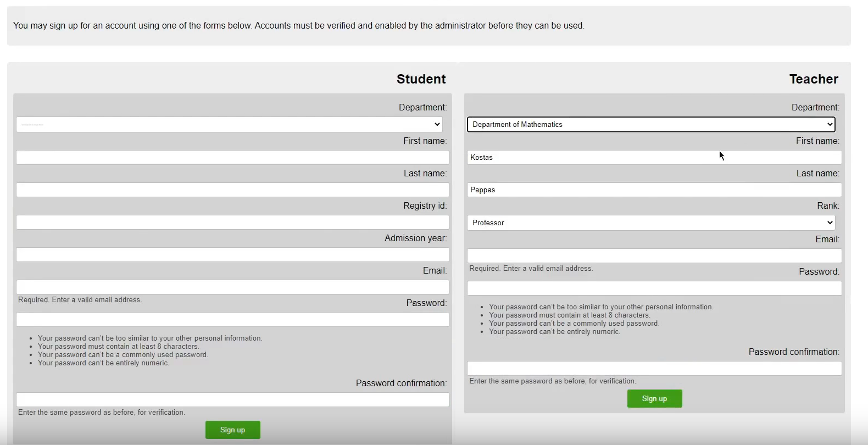Focus the Student Admission year field

[x=232, y=254]
